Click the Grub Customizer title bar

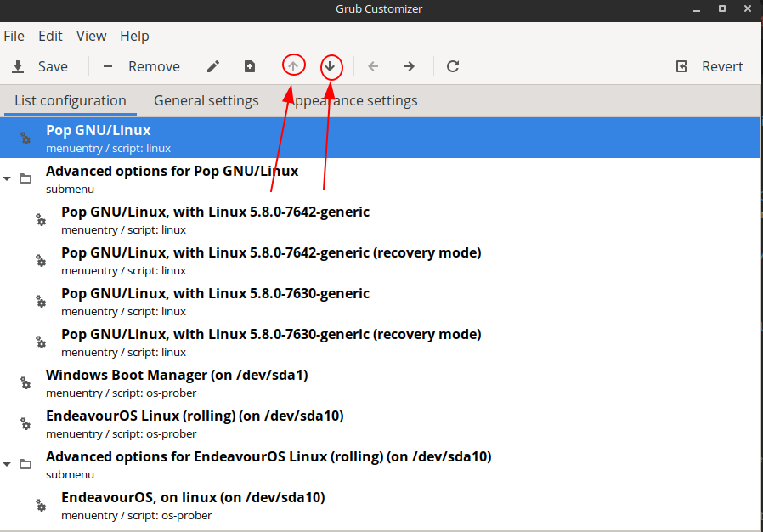pos(379,8)
